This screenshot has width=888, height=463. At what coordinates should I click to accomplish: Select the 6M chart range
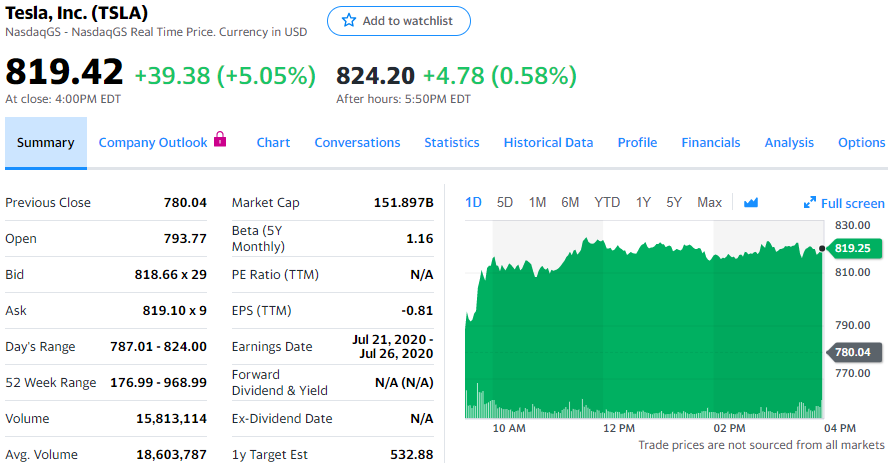[x=570, y=202]
